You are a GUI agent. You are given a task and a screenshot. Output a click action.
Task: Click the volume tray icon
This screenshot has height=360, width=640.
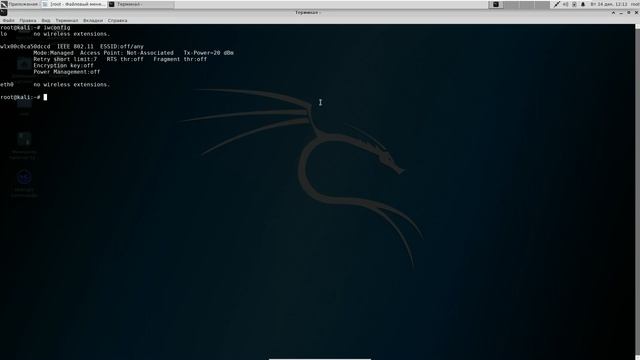566,4
